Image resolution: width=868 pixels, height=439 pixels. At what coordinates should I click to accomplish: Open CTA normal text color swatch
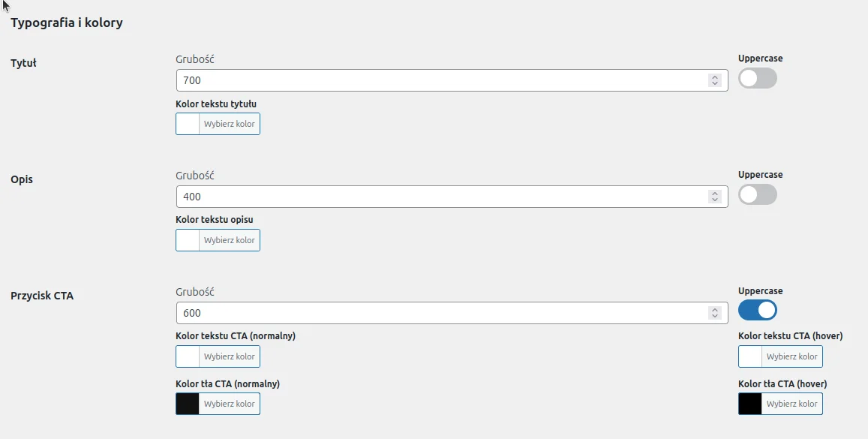(x=188, y=356)
